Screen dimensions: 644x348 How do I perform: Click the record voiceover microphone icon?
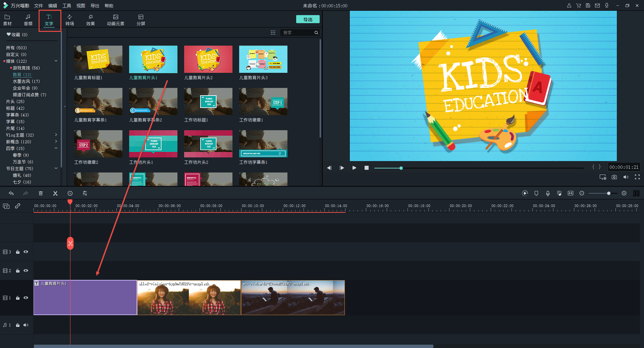pos(548,193)
